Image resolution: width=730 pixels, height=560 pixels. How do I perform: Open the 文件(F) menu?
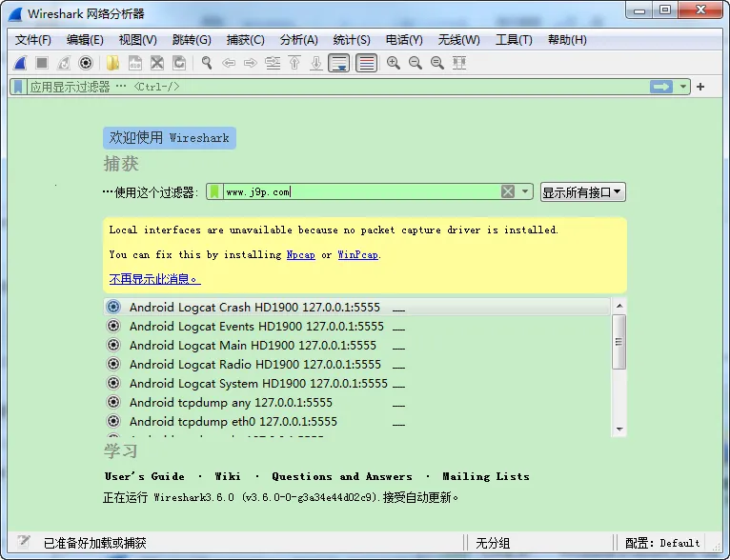(x=33, y=40)
